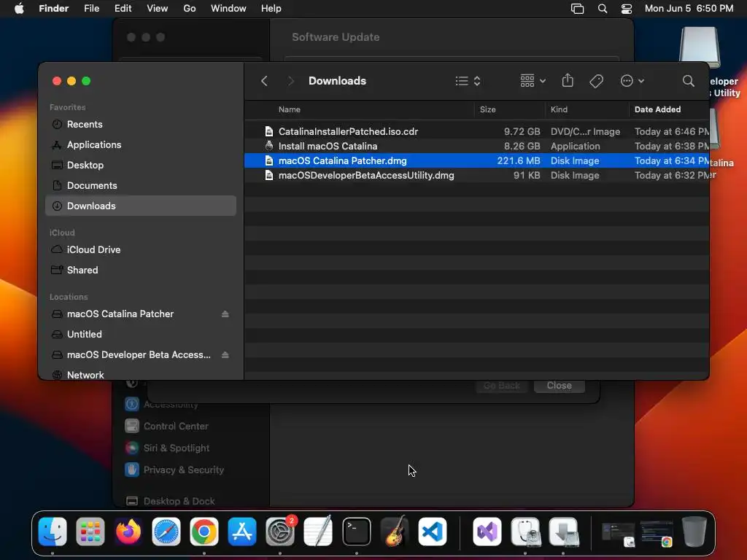Click the 9.72 GB size cell

[x=522, y=131]
